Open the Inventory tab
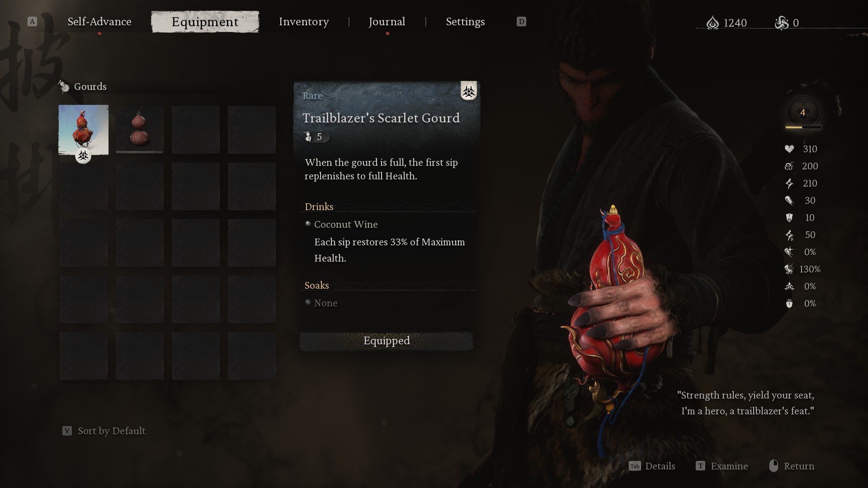The width and height of the screenshot is (868, 488). coord(304,21)
